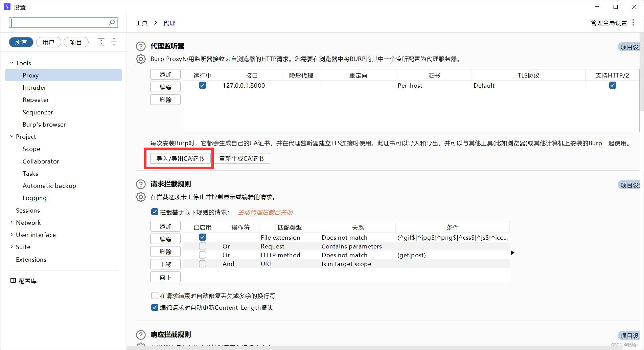
Task: Click the gear icon under 代理监听器
Action: [141, 59]
